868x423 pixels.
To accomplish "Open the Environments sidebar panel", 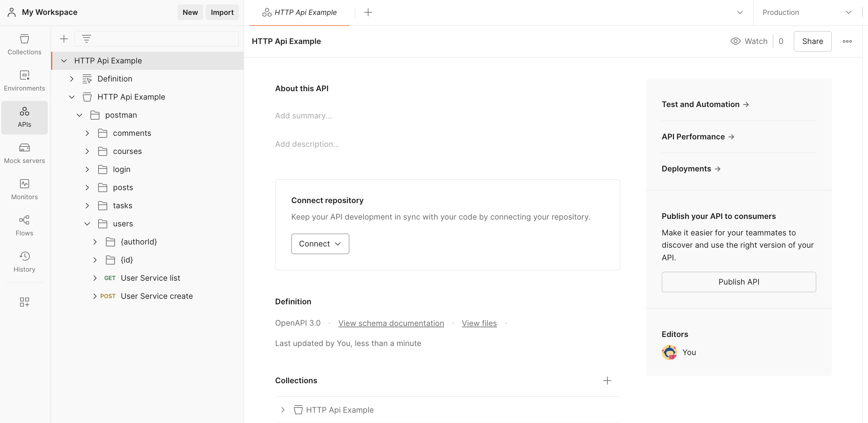I will (24, 81).
